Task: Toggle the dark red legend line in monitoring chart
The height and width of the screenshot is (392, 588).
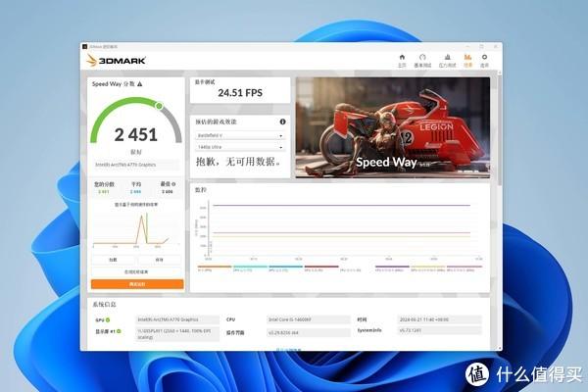Action: tap(321, 267)
